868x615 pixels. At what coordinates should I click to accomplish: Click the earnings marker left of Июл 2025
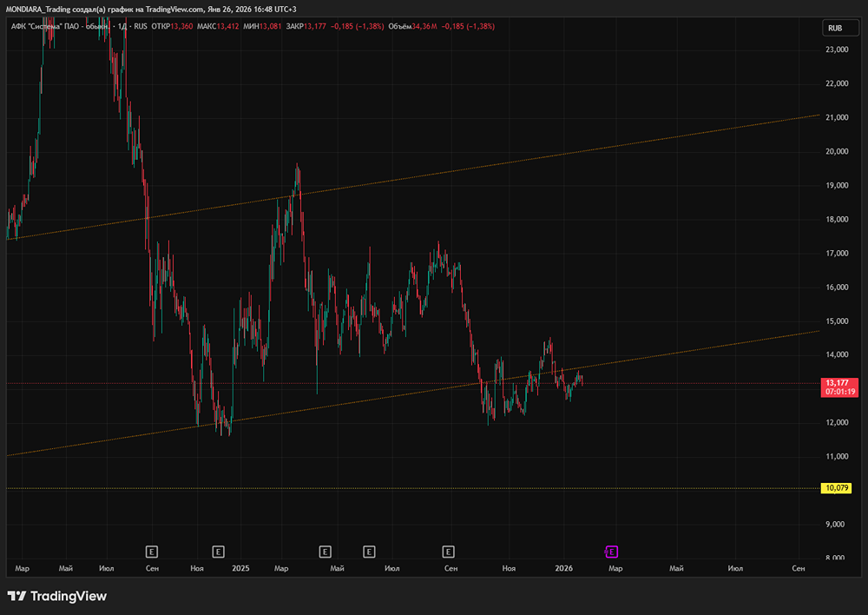(369, 551)
